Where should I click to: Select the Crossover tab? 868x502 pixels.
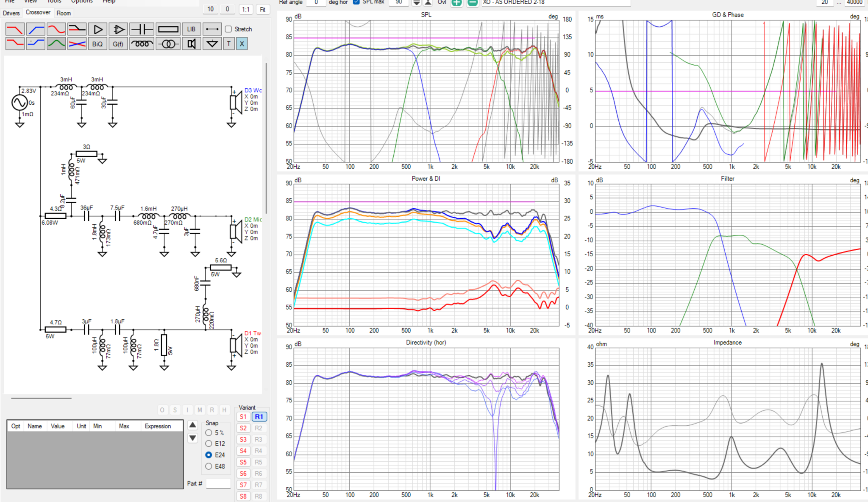pyautogui.click(x=38, y=12)
